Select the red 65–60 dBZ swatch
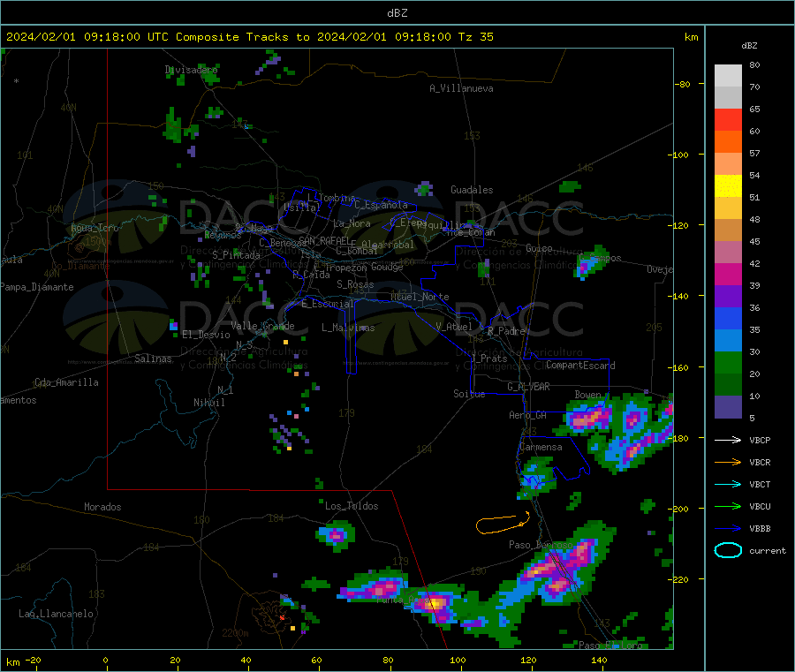The width and height of the screenshot is (795, 672). point(728,119)
